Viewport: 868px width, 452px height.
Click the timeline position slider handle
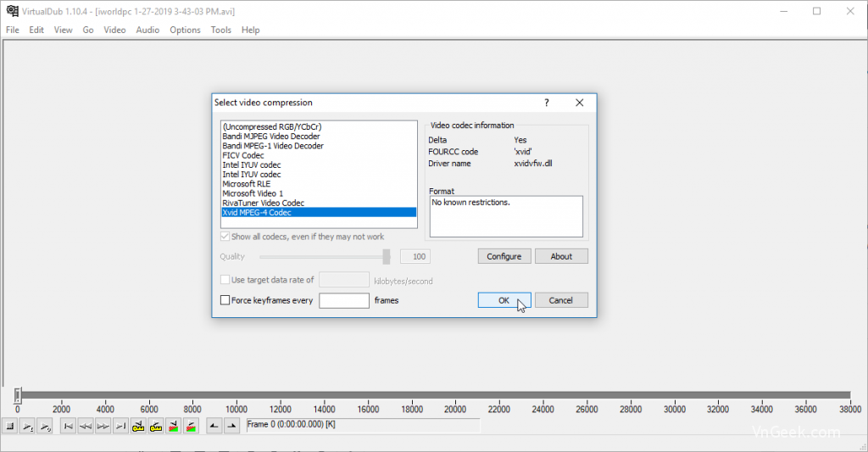click(x=18, y=395)
